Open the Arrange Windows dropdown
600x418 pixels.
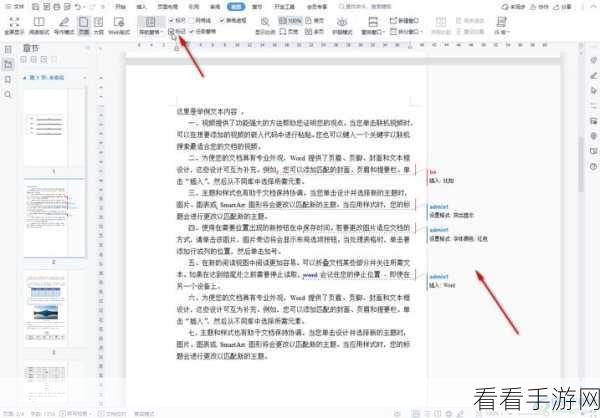[x=373, y=32]
